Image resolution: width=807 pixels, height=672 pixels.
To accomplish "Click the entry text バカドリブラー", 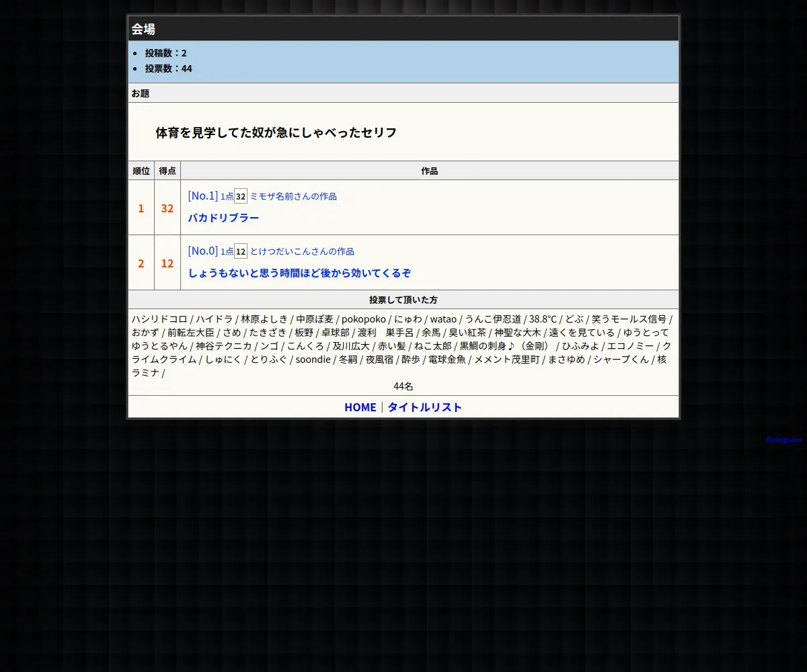I will click(x=223, y=218).
